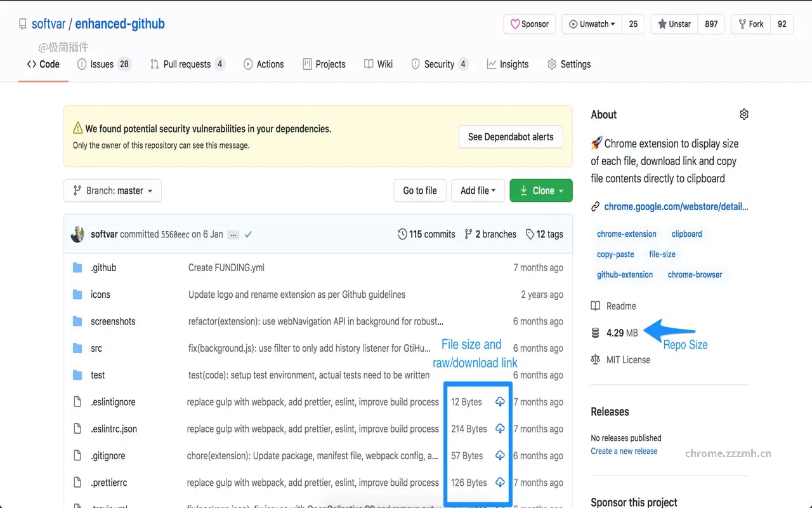Click the Create a new release link
The width and height of the screenshot is (812, 508).
pyautogui.click(x=624, y=451)
